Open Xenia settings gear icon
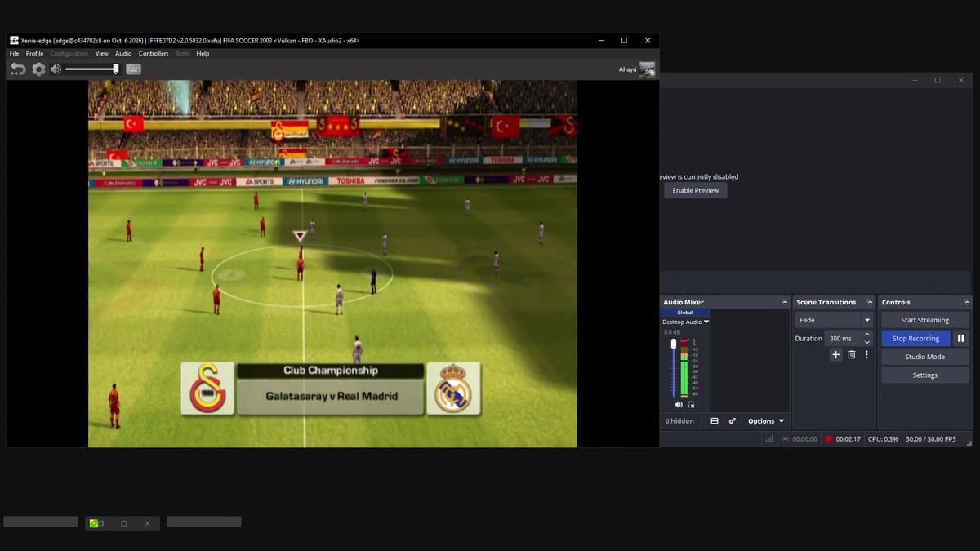 pyautogui.click(x=38, y=69)
